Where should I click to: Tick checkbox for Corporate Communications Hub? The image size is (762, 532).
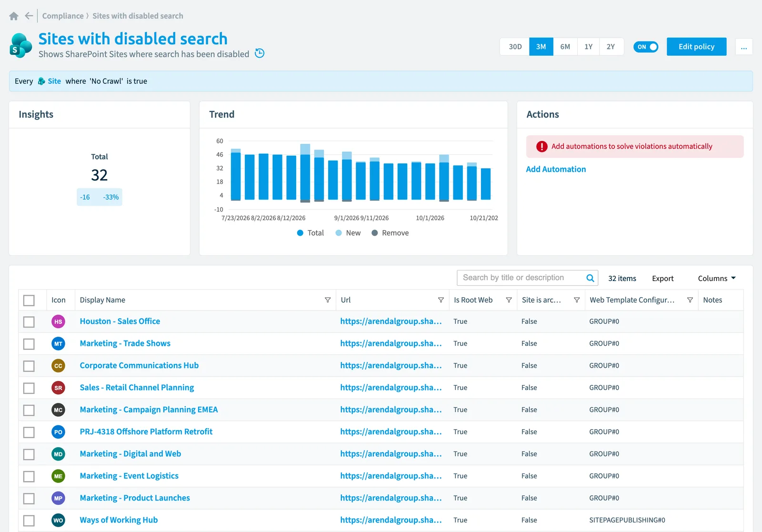(x=29, y=366)
